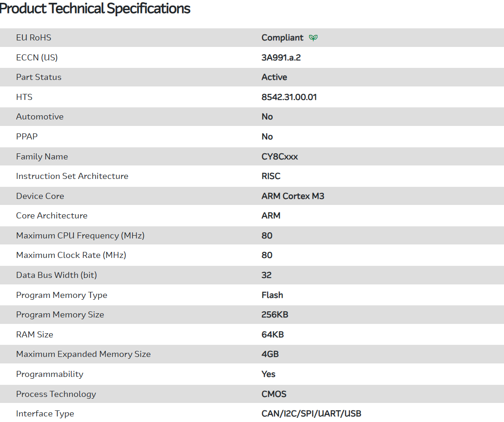Click the green leaf RoHS icon
Viewport: 504px width, 422px height.
tap(314, 38)
